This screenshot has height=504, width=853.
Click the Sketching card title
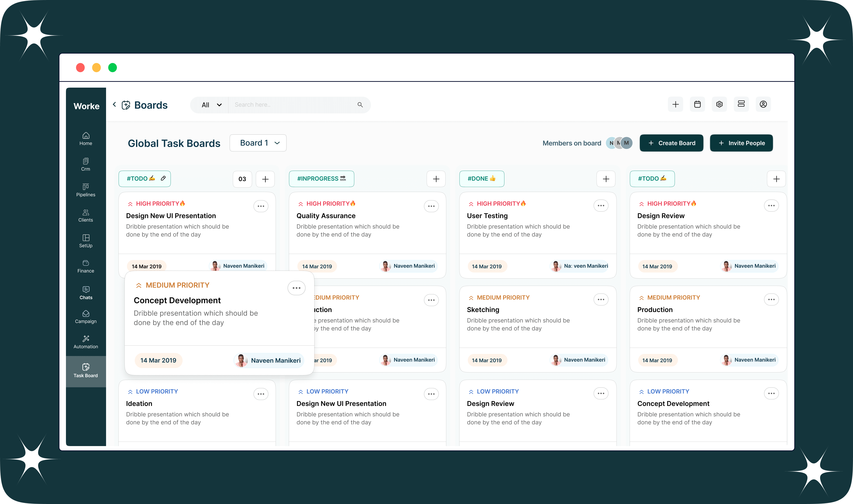[483, 309]
